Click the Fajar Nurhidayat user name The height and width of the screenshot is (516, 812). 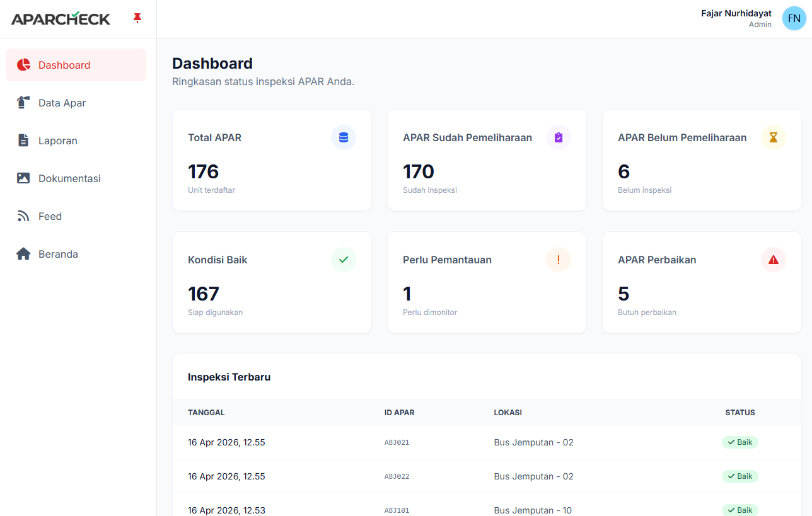(x=736, y=13)
